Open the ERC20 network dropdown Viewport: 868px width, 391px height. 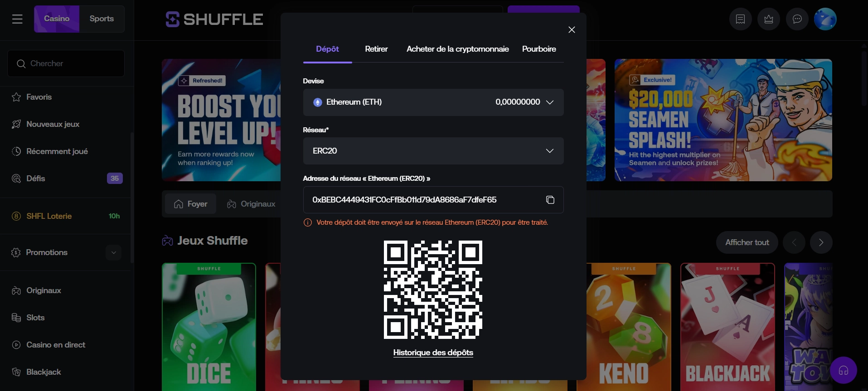click(x=433, y=151)
